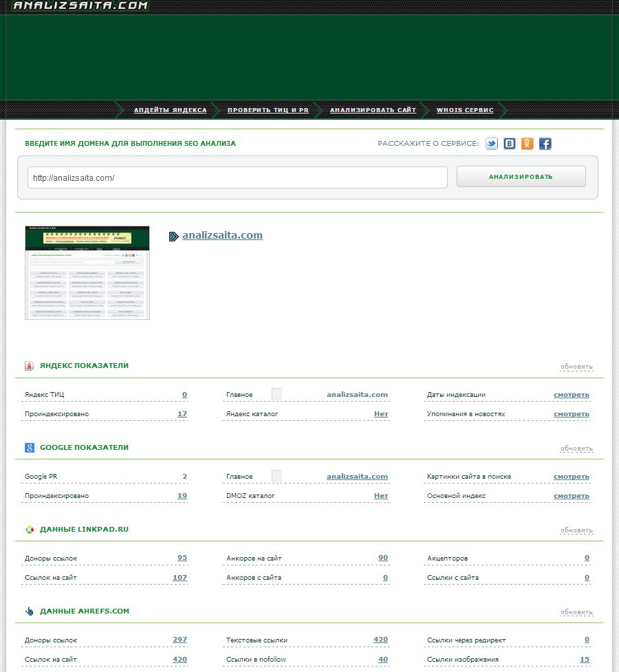619x672 pixels.
Task: Click the Google section icon
Action: (x=30, y=448)
